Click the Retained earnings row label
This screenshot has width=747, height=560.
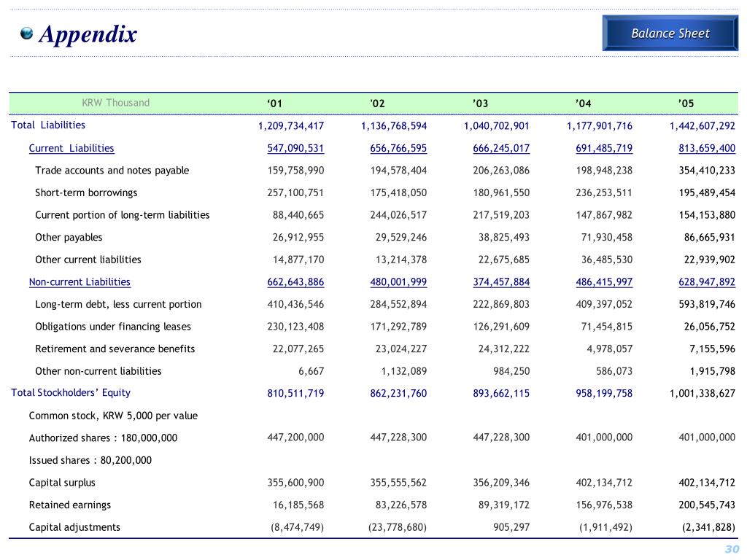69,505
